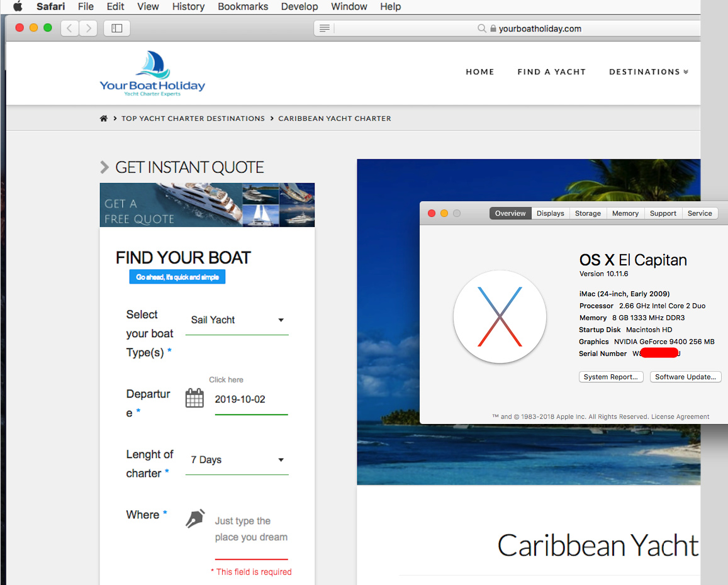Open the Help menu
Viewport: 728px width, 585px height.
tap(391, 6)
